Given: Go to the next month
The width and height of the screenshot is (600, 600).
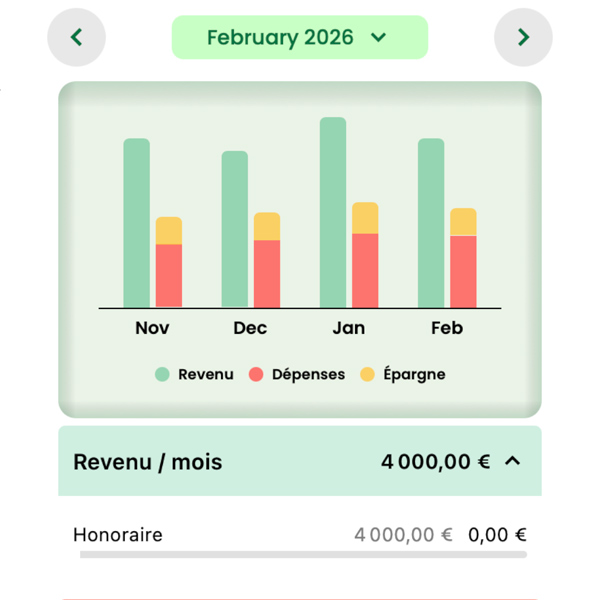Looking at the screenshot, I should tap(523, 38).
